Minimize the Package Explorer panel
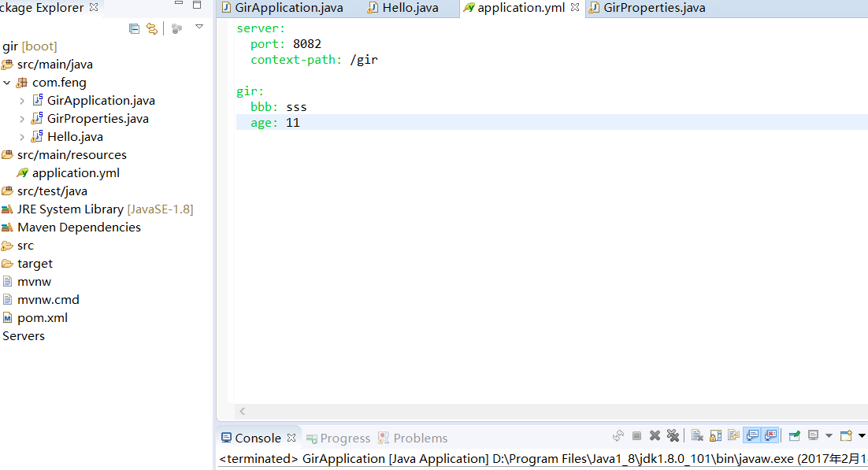868x470 pixels. pos(178,4)
